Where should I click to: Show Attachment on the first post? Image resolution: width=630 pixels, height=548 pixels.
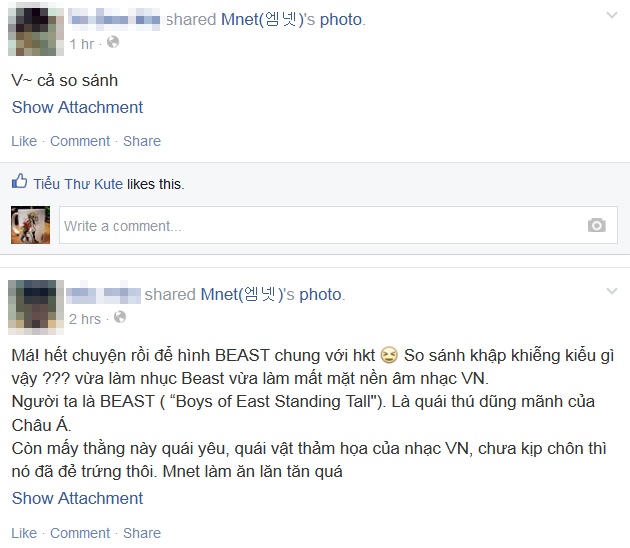[x=77, y=107]
